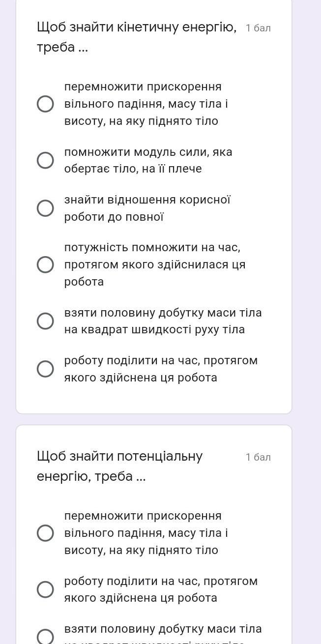Choose radio 'помножити модуль сили' option
This screenshot has width=321, height=644.
[x=45, y=160]
